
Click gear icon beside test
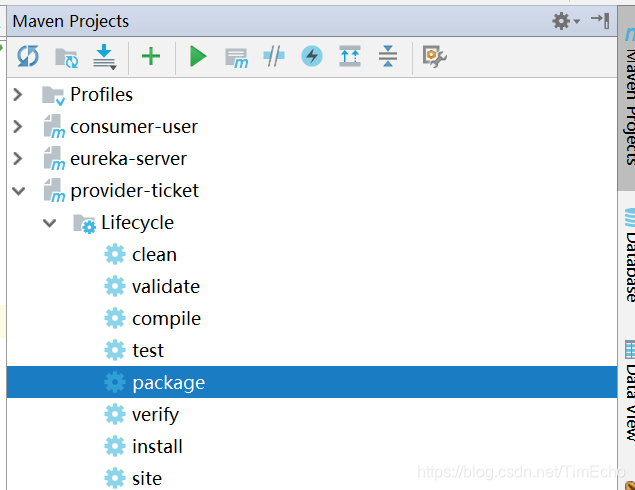pyautogui.click(x=115, y=350)
